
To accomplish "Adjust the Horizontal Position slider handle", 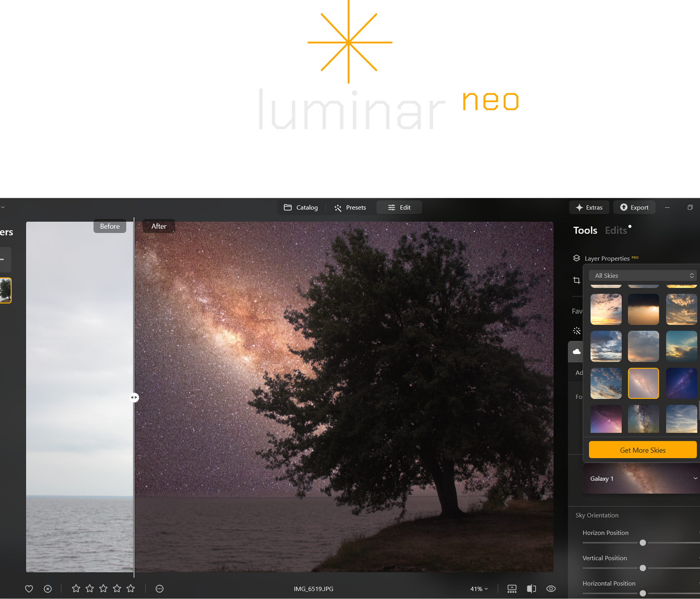I will point(643,593).
